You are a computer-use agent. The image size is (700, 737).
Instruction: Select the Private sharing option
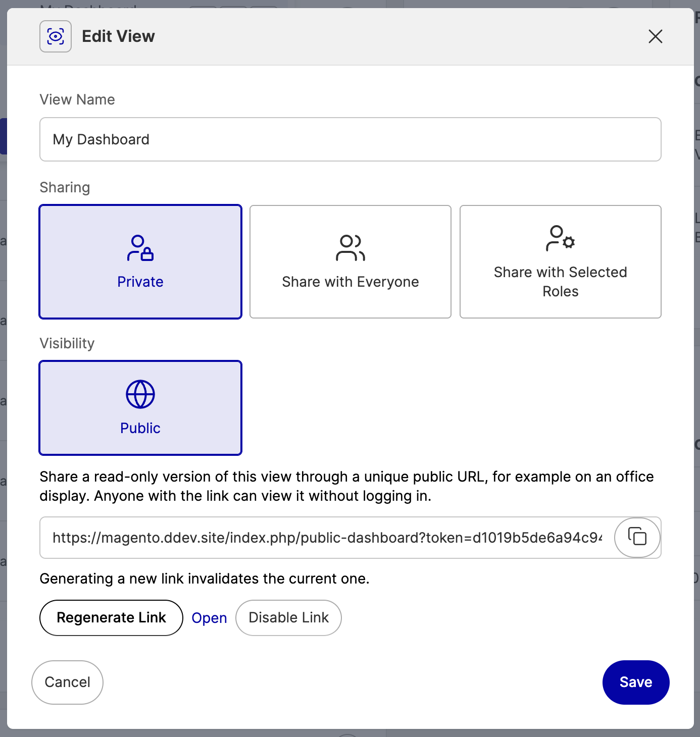click(140, 261)
